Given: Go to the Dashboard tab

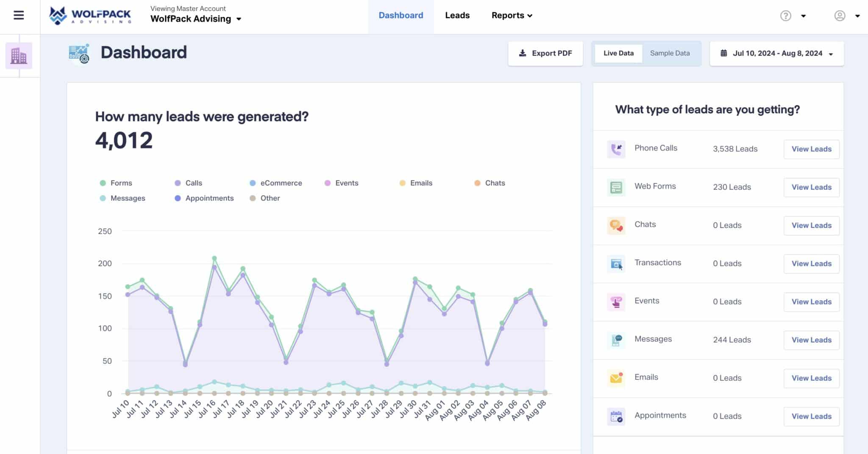Looking at the screenshot, I should pyautogui.click(x=401, y=16).
